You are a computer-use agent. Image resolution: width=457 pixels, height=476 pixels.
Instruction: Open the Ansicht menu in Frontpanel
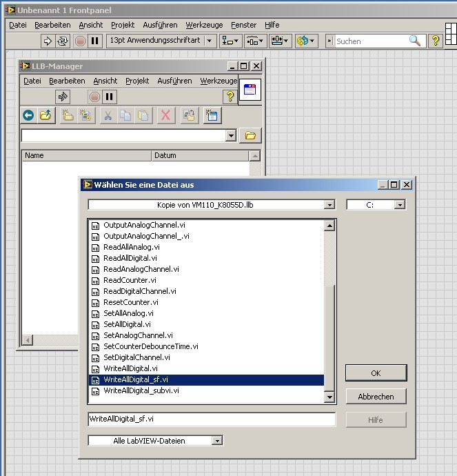[91, 25]
